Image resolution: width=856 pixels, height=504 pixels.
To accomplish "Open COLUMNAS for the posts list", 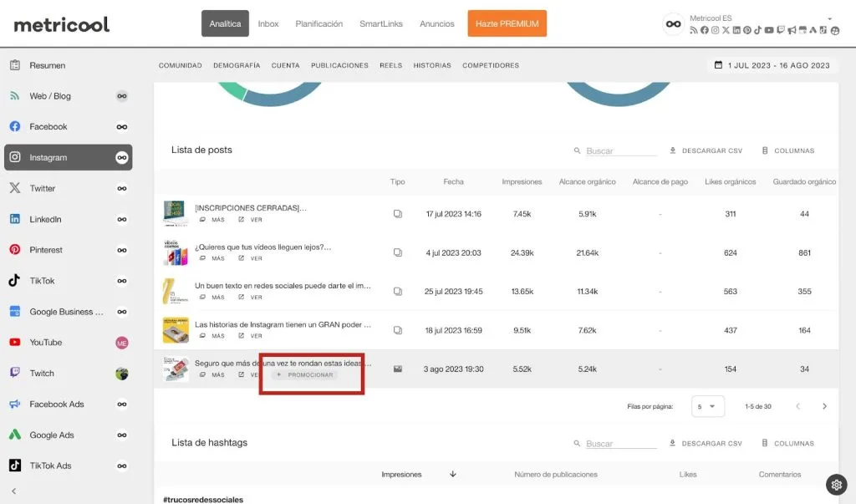I will (x=787, y=150).
